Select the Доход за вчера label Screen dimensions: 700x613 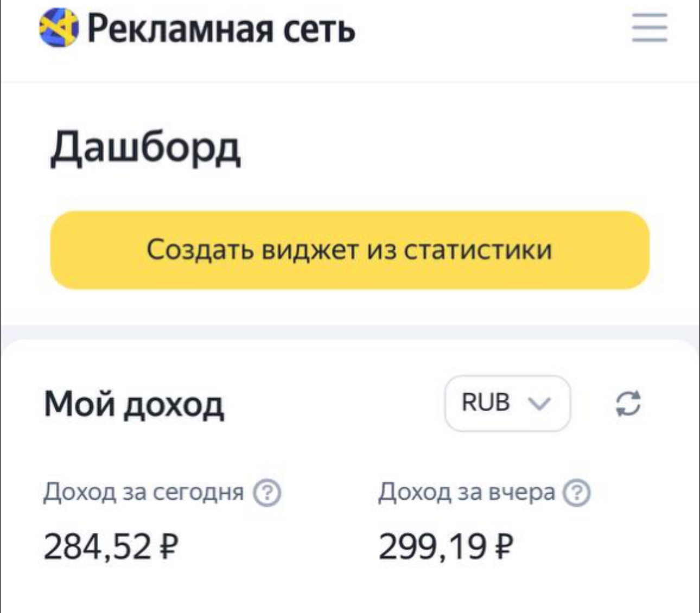click(x=467, y=493)
